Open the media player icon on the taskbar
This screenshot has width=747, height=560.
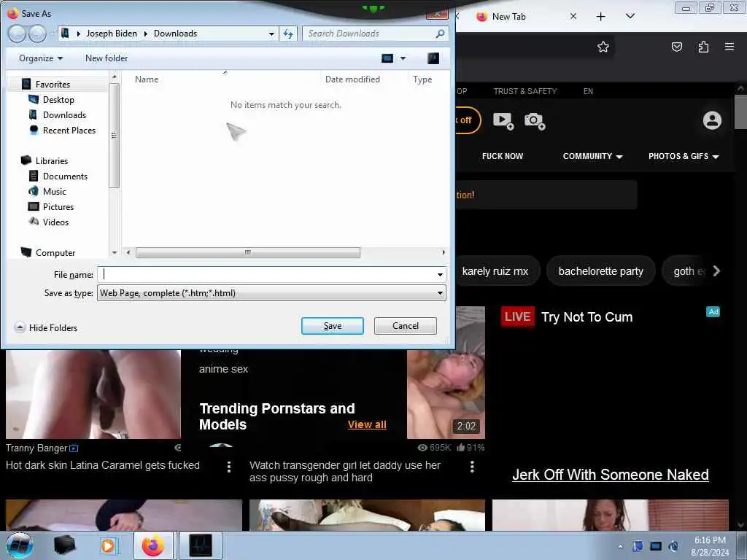[x=109, y=545]
